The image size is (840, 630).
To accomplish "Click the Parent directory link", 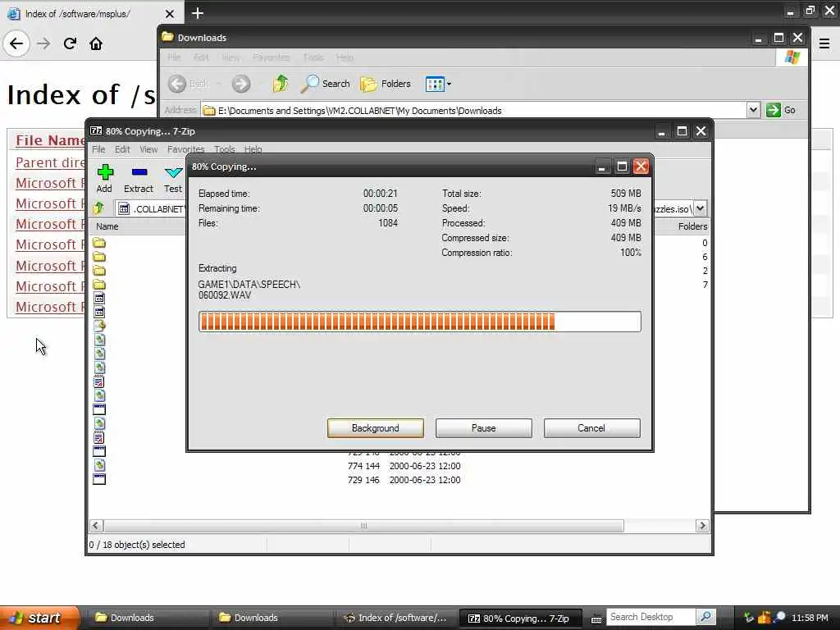I will coord(50,162).
